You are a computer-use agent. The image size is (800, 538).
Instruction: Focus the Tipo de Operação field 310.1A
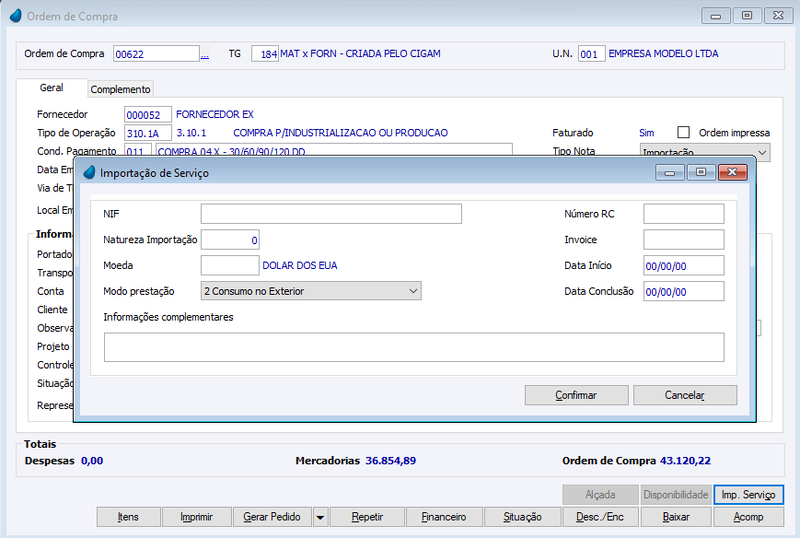click(x=147, y=133)
